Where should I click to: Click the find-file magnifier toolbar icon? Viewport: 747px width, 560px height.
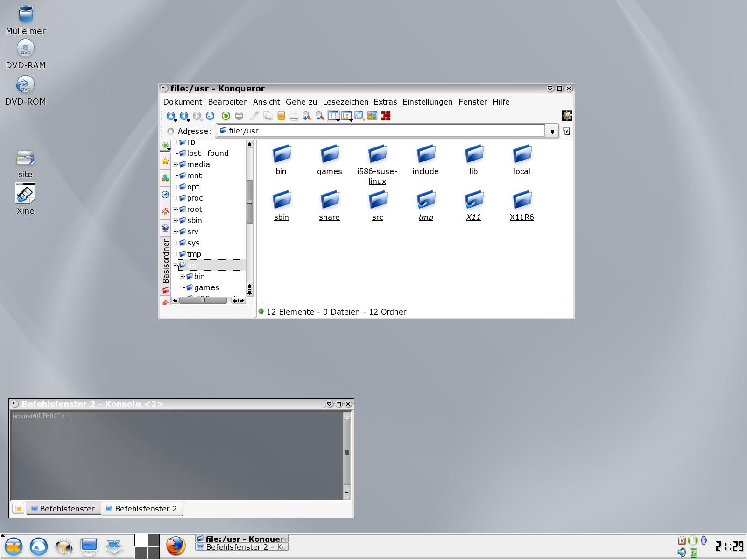pos(359,116)
